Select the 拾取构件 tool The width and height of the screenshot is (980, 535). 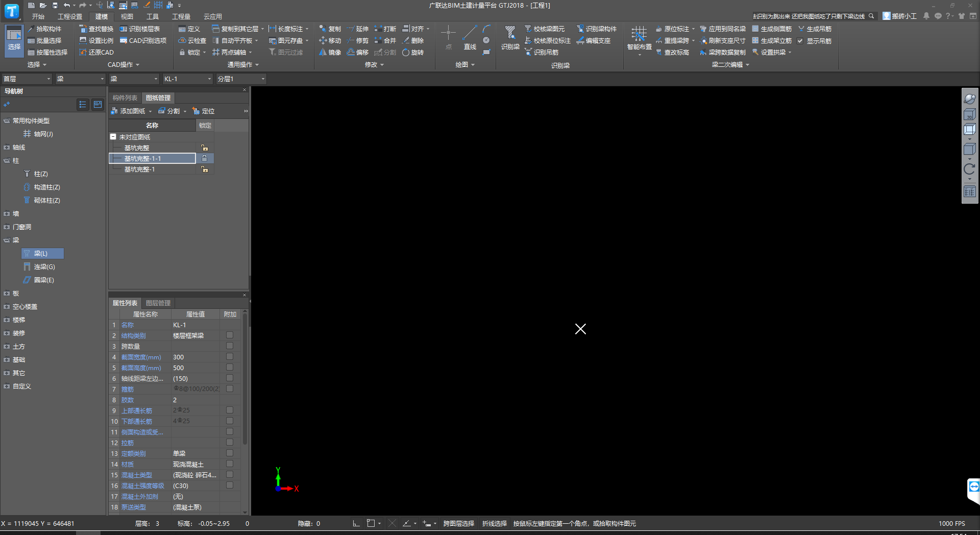tap(44, 29)
